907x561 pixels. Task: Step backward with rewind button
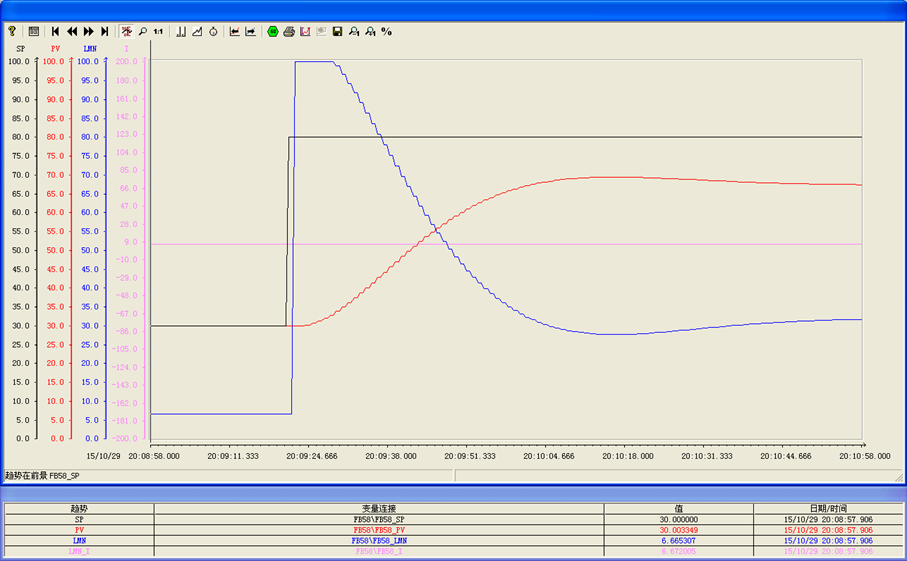click(x=72, y=31)
